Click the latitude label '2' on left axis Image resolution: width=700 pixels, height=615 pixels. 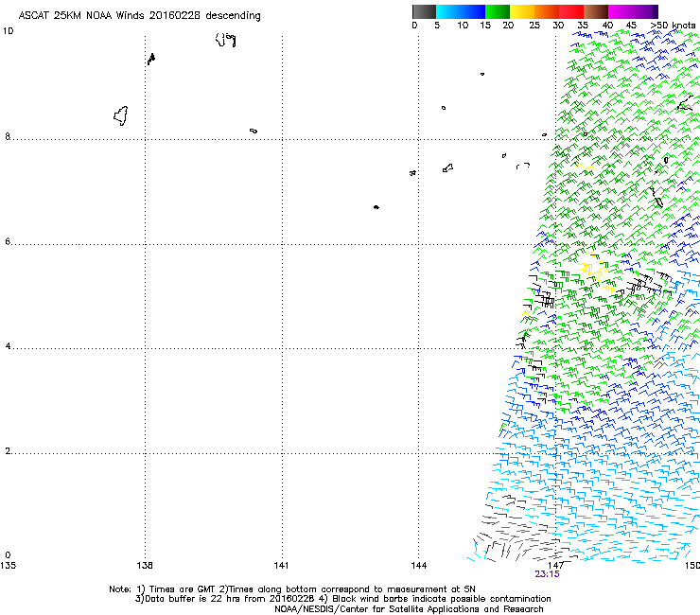(8, 450)
